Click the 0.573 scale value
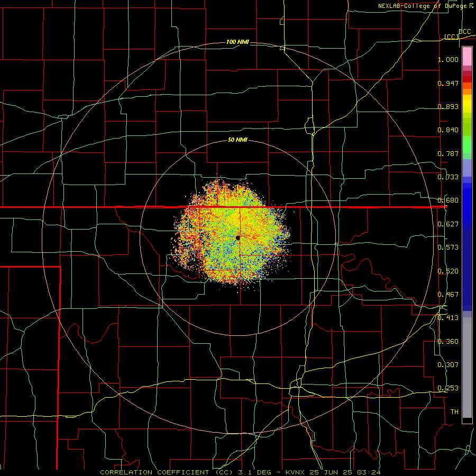 click(x=448, y=248)
